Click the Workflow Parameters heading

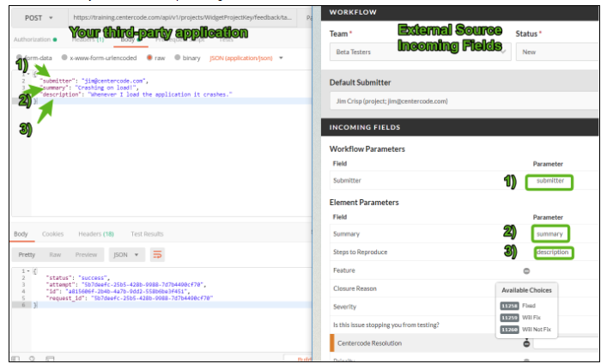point(367,149)
